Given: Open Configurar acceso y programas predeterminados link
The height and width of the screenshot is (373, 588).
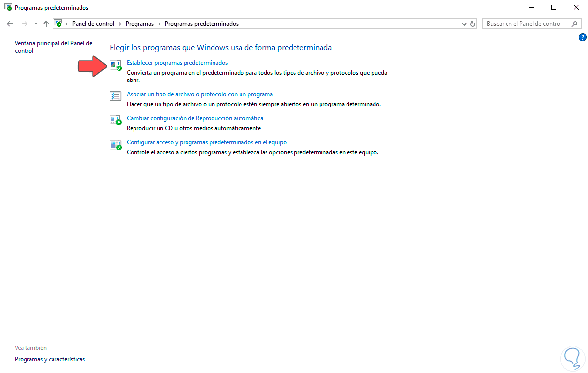Looking at the screenshot, I should point(207,142).
